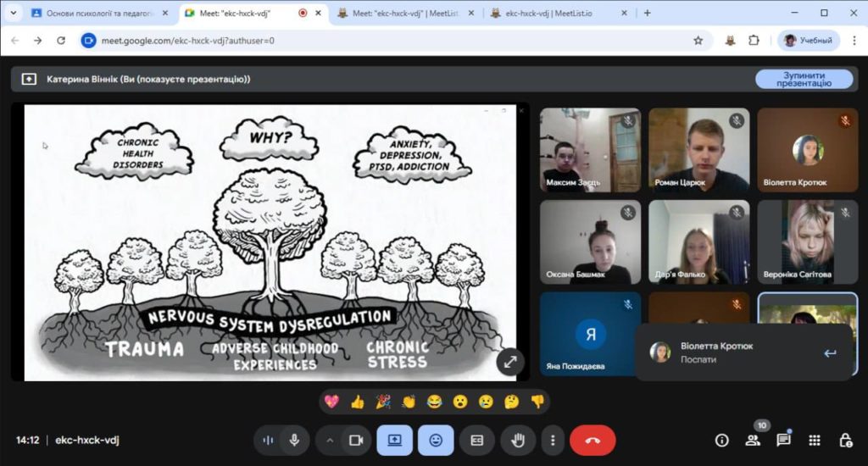Open the chat with everyone panel
The width and height of the screenshot is (868, 466).
tap(783, 440)
